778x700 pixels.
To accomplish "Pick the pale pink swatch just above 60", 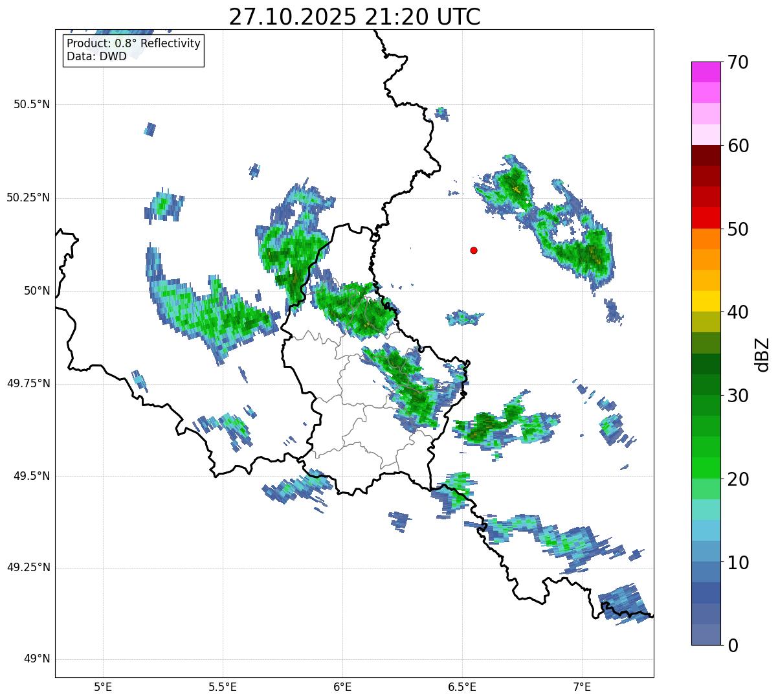I will click(706, 135).
